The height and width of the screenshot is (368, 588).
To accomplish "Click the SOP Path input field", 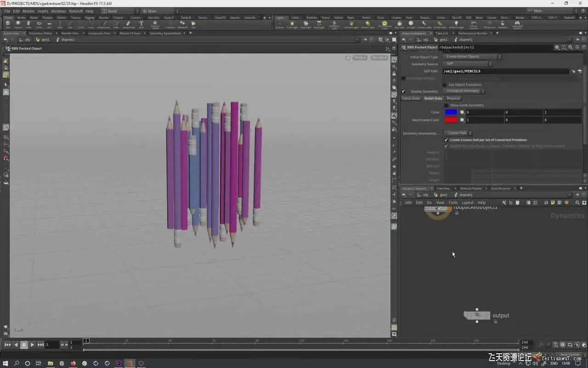I will (x=506, y=71).
